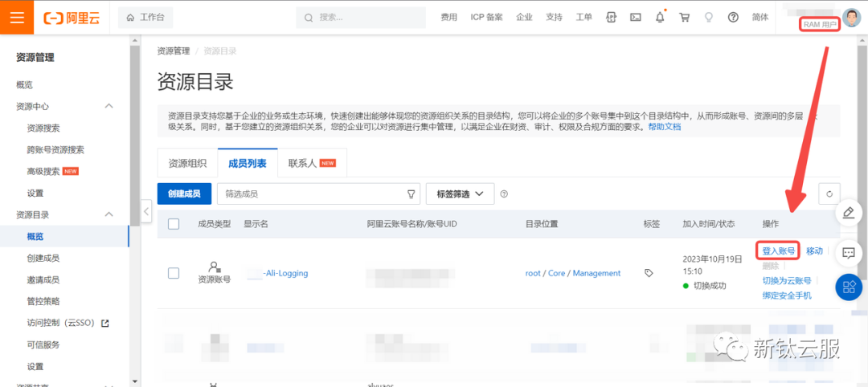The image size is (868, 387).
Task: Open the help question mark icon
Action: tap(733, 17)
